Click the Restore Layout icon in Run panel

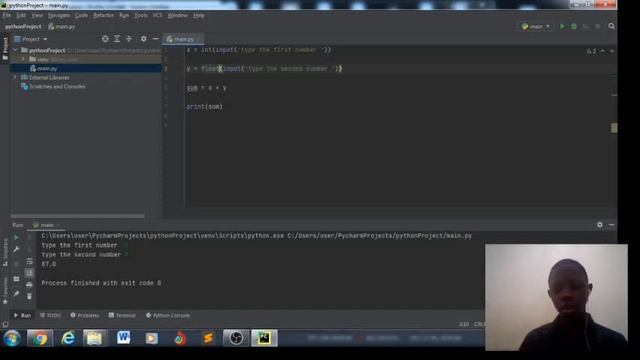click(16, 279)
